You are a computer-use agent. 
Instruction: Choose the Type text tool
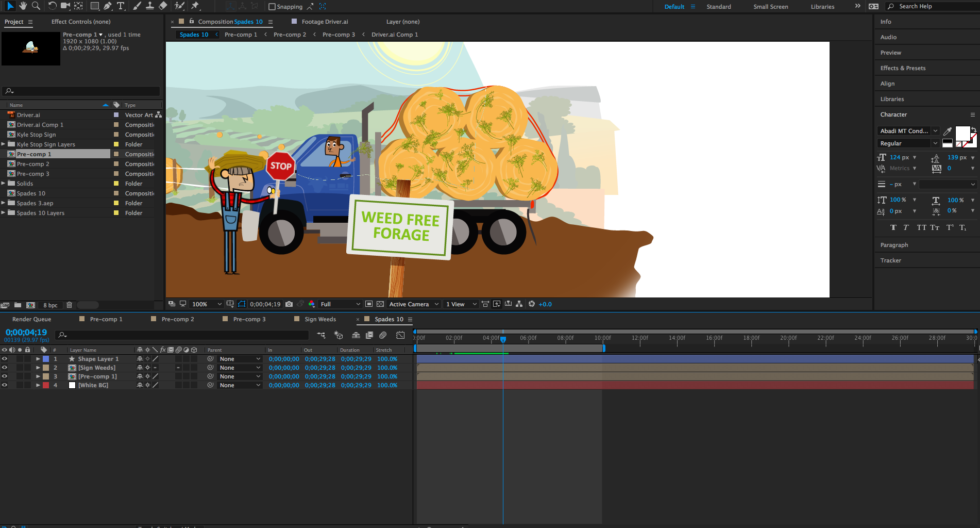pyautogui.click(x=121, y=6)
